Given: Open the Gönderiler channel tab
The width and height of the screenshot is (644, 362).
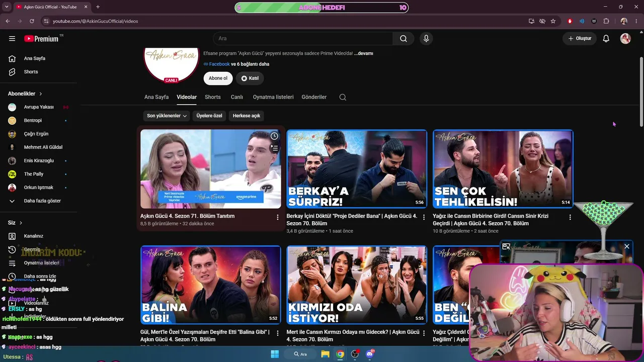Looking at the screenshot, I should tap(314, 97).
